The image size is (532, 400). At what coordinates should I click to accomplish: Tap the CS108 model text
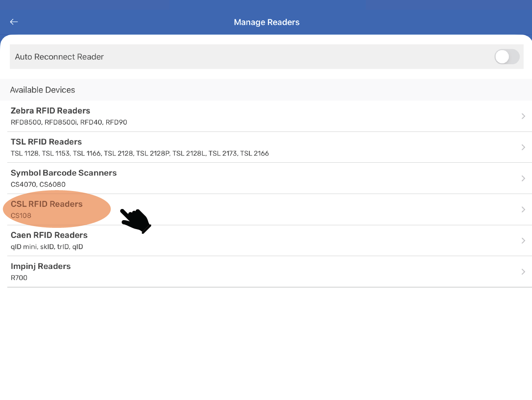(21, 215)
